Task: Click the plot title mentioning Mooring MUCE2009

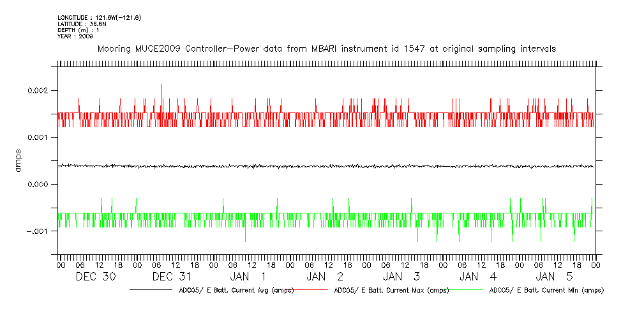Action: (x=326, y=49)
